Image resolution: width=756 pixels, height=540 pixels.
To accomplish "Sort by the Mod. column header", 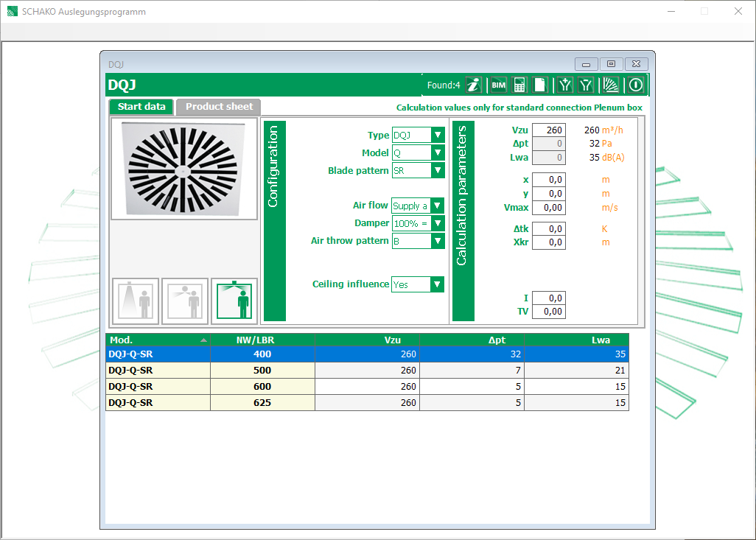I will tap(158, 340).
